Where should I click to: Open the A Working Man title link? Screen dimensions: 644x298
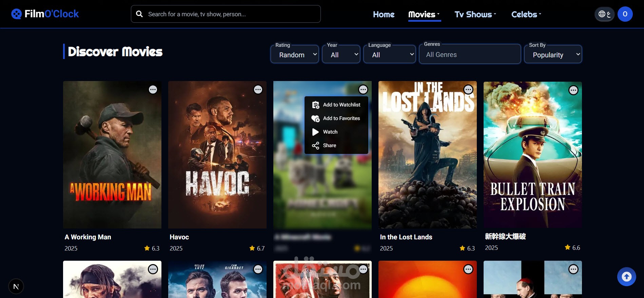tap(88, 237)
